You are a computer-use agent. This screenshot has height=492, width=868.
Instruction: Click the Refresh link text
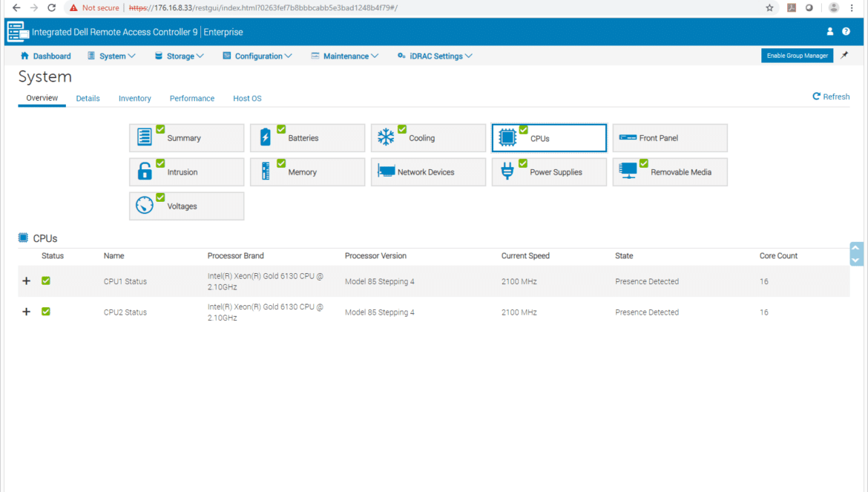point(836,96)
